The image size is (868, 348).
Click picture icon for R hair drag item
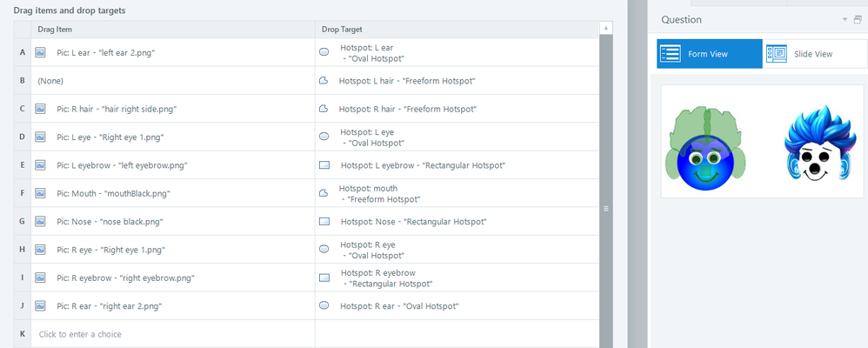40,109
